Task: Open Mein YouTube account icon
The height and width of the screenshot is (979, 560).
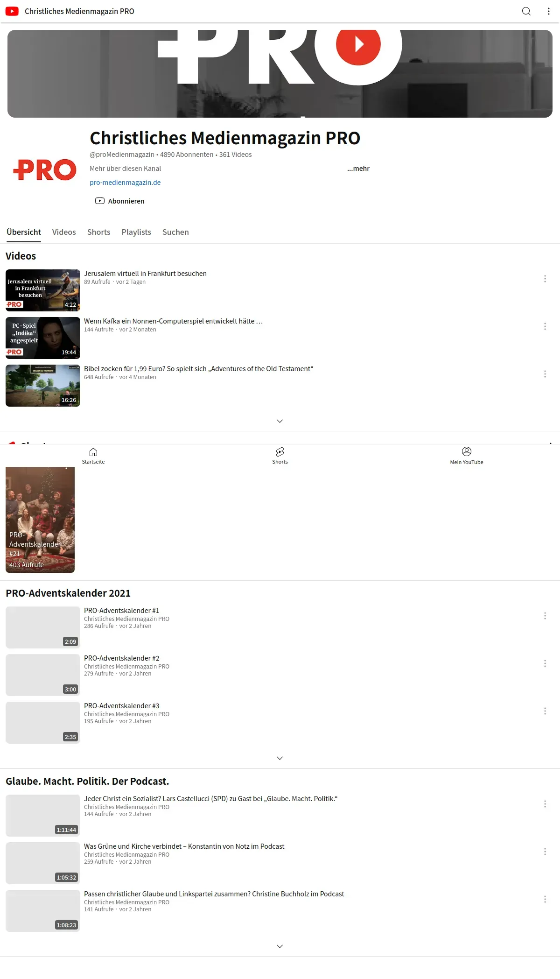Action: (467, 456)
